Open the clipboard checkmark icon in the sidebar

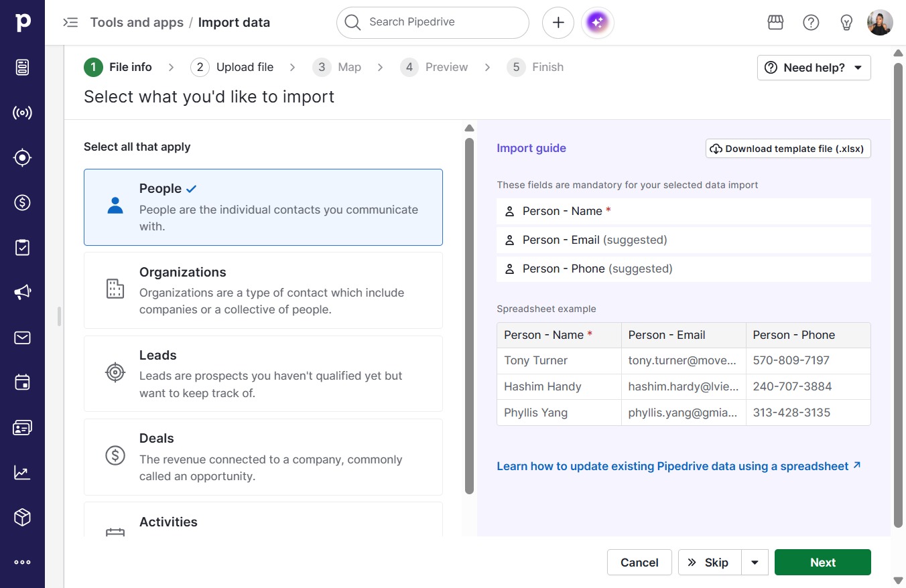pos(23,247)
